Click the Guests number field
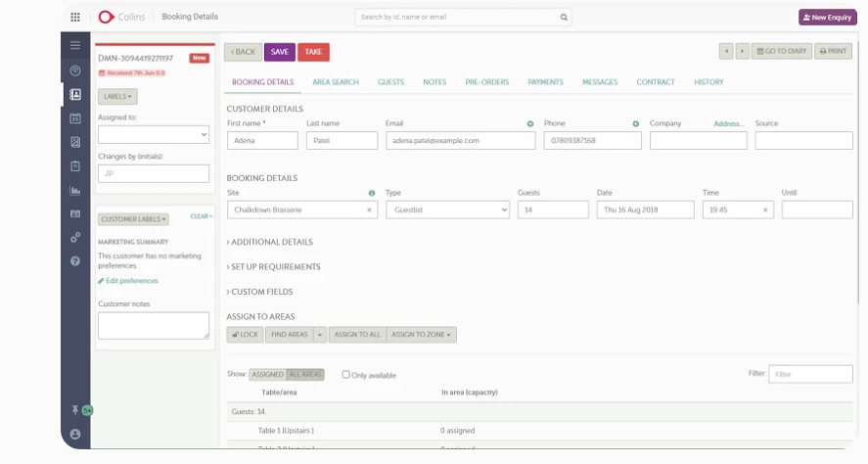 [x=553, y=209]
